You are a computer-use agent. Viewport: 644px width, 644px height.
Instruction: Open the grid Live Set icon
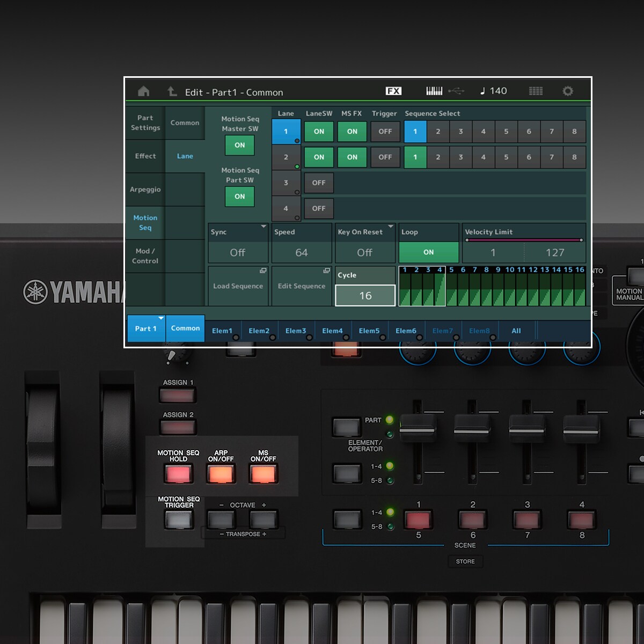[536, 91]
